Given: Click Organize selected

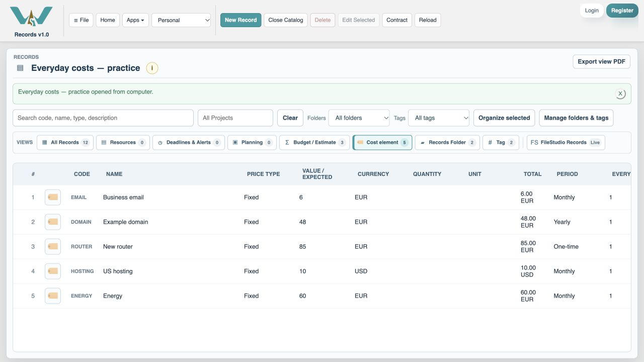Looking at the screenshot, I should pos(504,118).
